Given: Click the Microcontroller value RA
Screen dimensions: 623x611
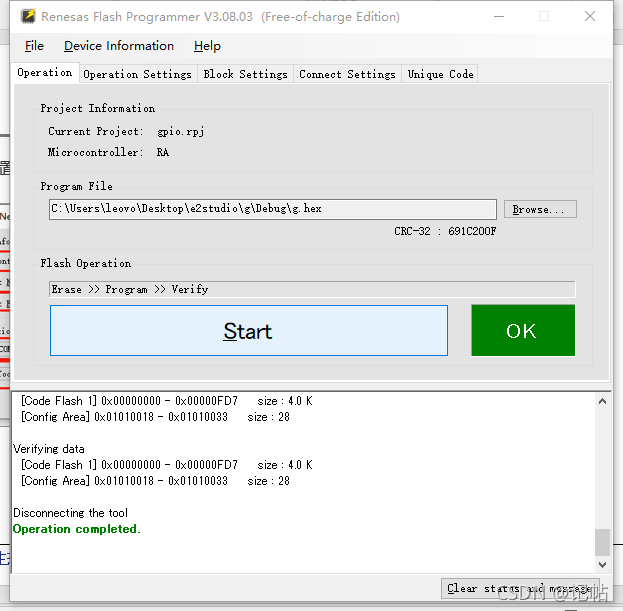Looking at the screenshot, I should [163, 153].
